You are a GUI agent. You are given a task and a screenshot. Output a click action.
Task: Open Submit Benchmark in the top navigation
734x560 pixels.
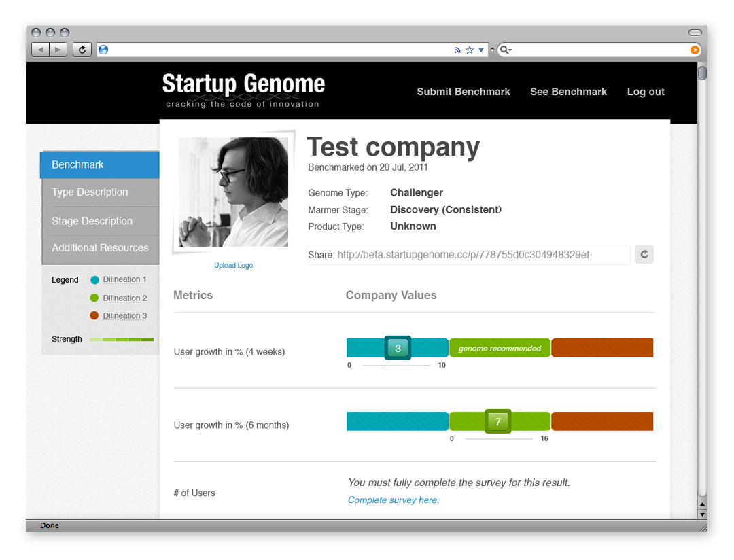[x=464, y=92]
